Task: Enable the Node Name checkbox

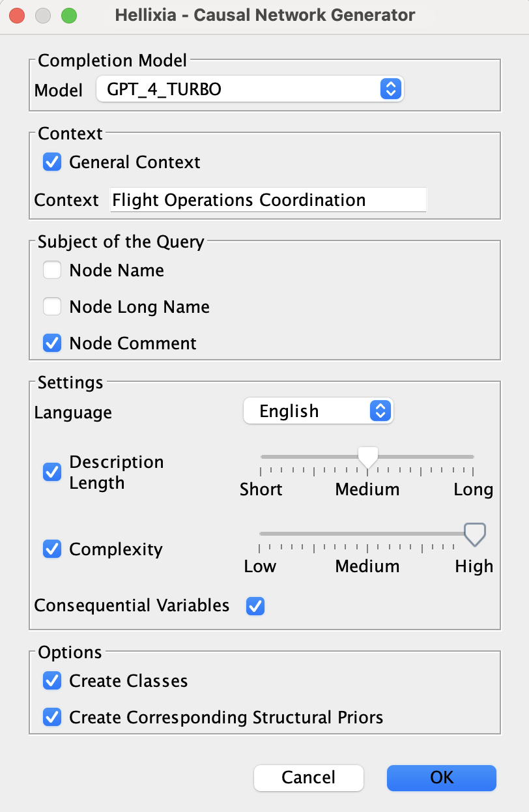Action: point(52,270)
